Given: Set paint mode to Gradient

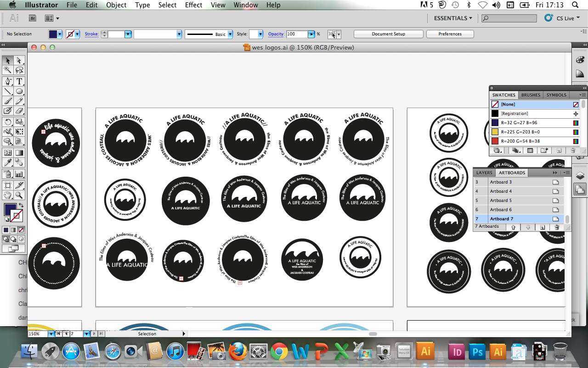Looking at the screenshot, I should point(13,230).
